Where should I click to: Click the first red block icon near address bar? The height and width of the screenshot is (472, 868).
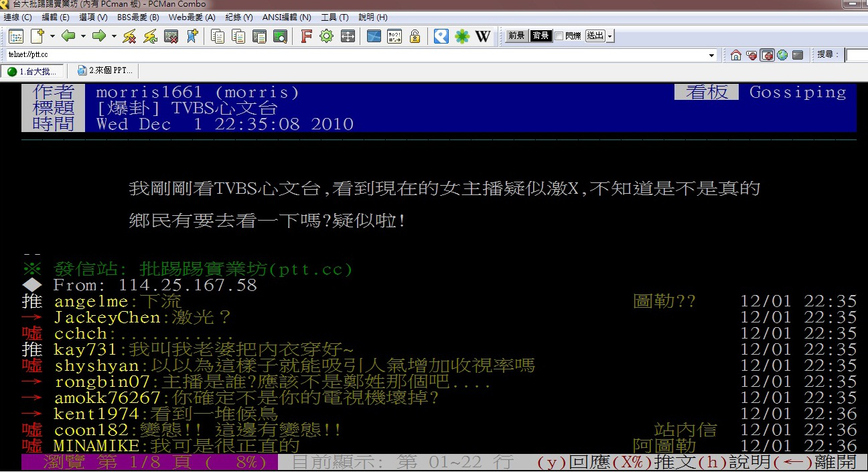point(752,55)
